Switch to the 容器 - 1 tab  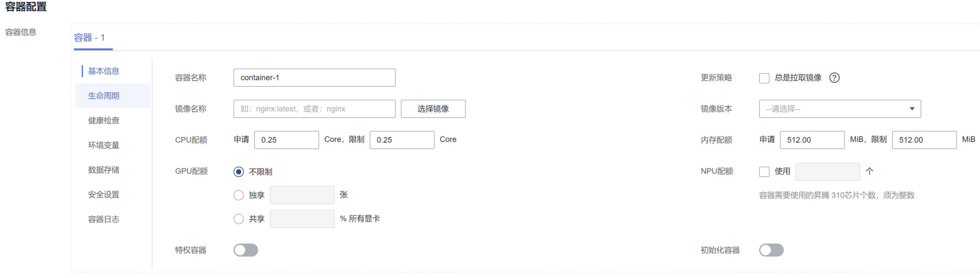coord(90,38)
